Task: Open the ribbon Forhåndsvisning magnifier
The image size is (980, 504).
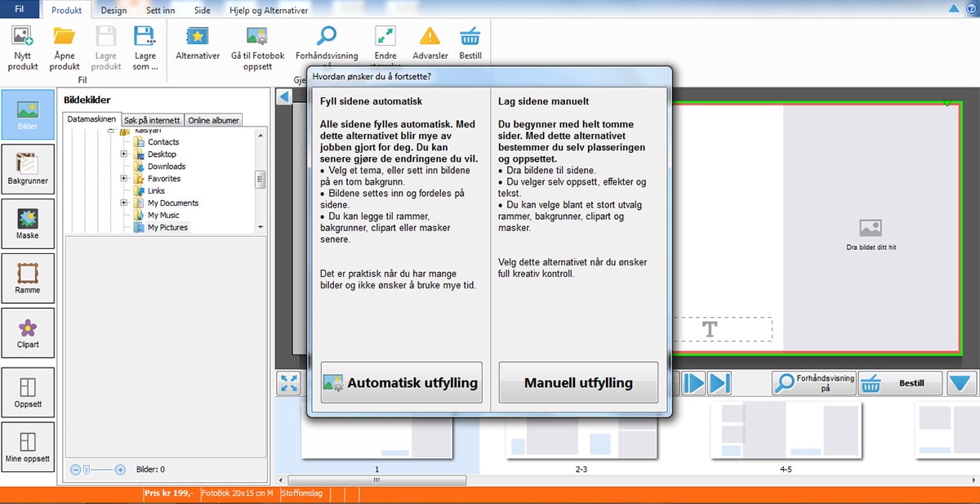Action: click(327, 36)
